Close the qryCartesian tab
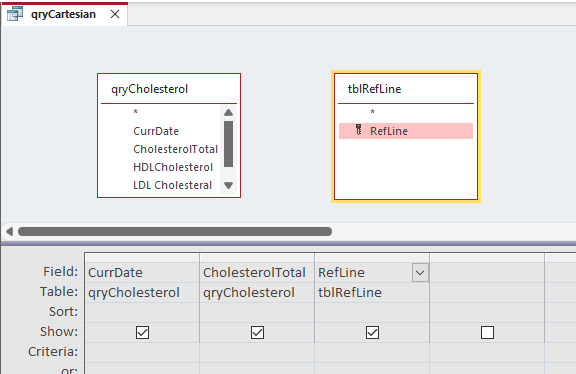 [115, 14]
